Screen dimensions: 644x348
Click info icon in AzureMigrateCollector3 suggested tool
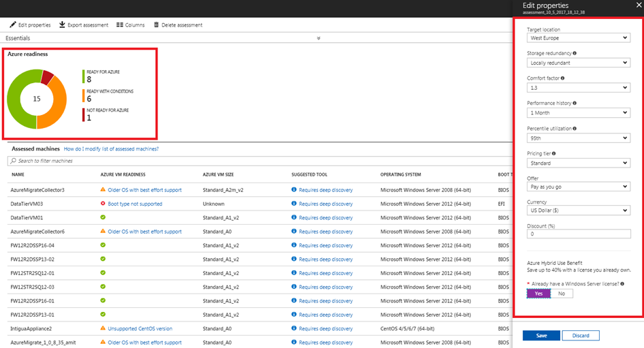click(294, 189)
